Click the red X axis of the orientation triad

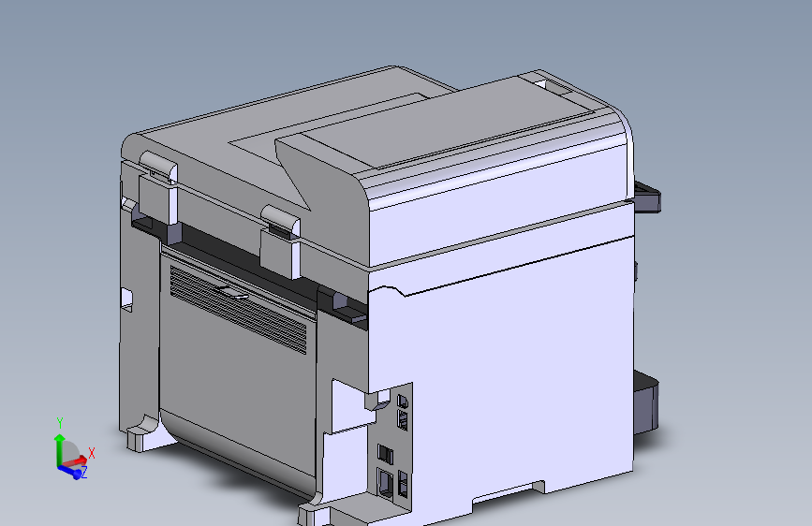tap(76, 460)
